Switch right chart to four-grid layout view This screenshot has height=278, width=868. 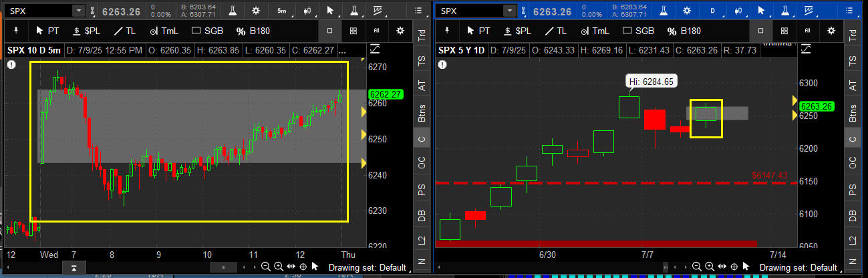point(784,31)
